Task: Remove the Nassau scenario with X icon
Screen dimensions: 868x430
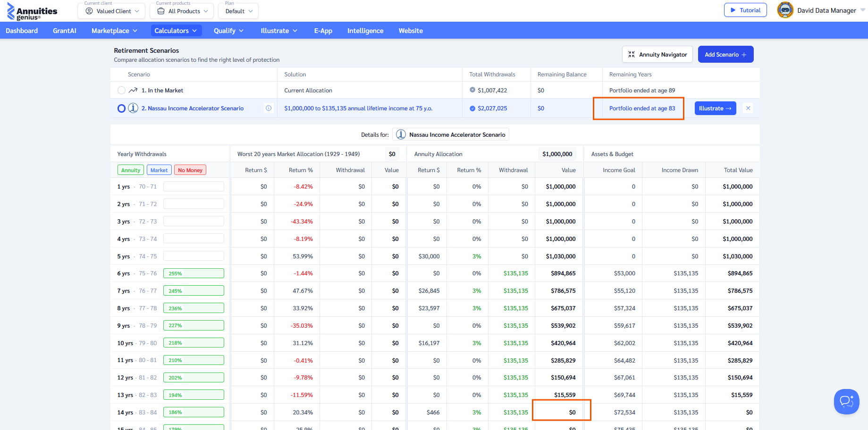Action: point(748,108)
